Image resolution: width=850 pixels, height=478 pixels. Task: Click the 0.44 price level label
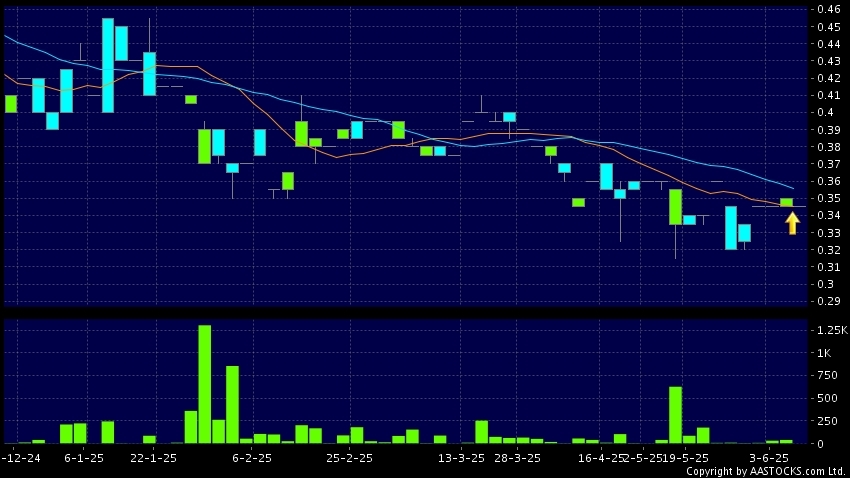pos(829,44)
